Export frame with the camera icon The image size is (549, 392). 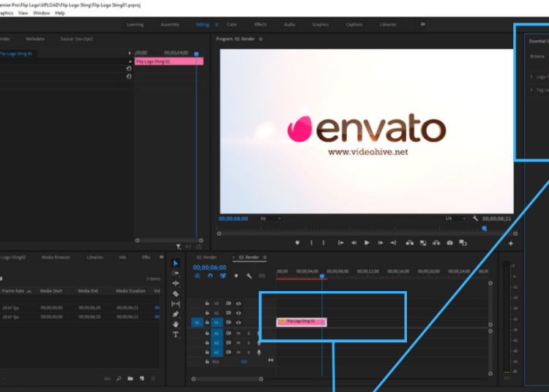click(x=450, y=243)
